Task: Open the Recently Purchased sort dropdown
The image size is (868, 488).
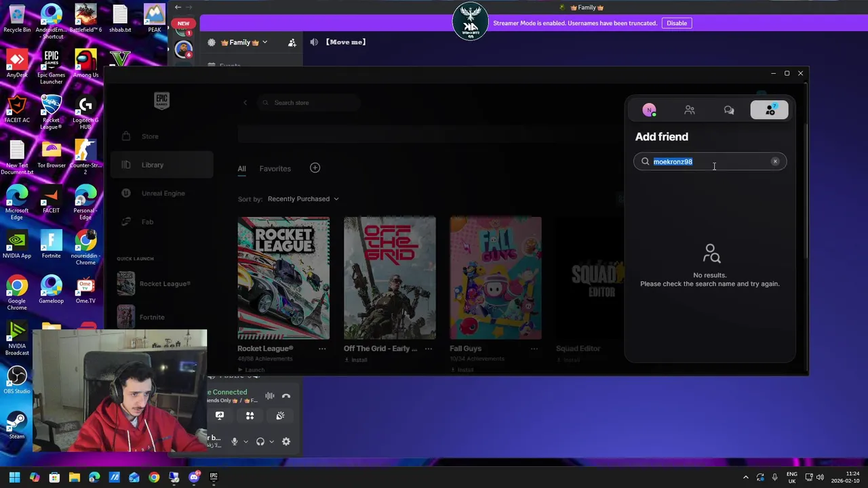Action: coord(303,199)
